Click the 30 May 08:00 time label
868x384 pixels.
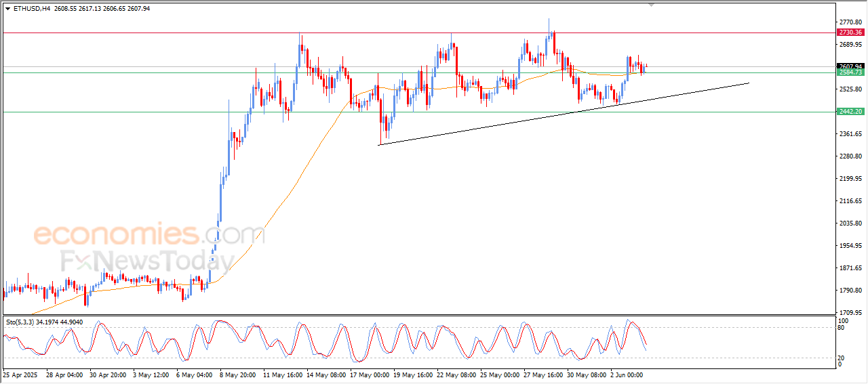(586, 375)
